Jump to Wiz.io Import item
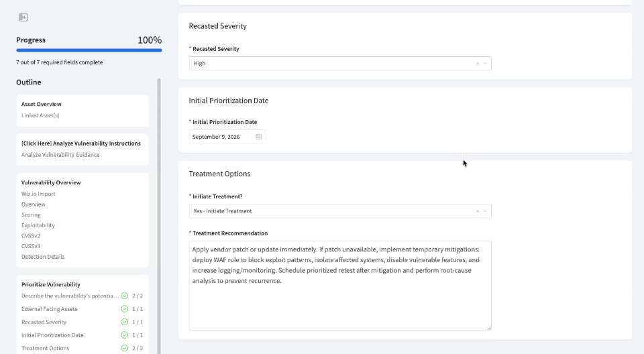644x354 pixels. tap(38, 194)
